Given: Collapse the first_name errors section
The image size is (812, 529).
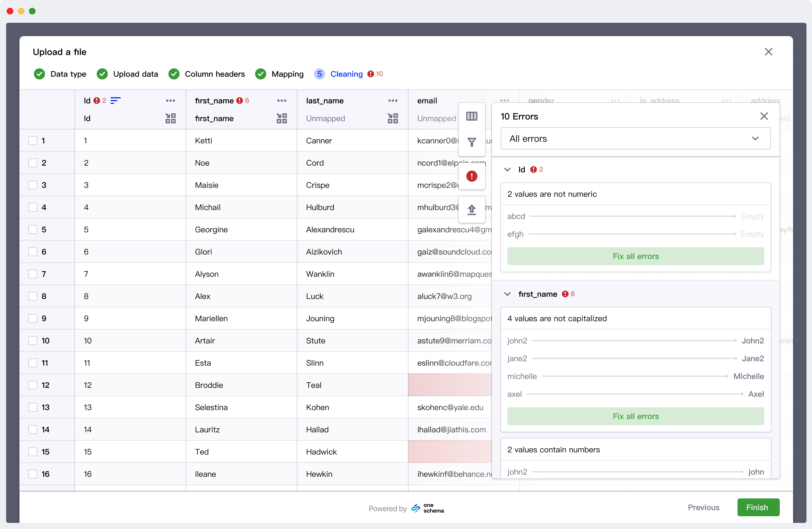Looking at the screenshot, I should [507, 294].
